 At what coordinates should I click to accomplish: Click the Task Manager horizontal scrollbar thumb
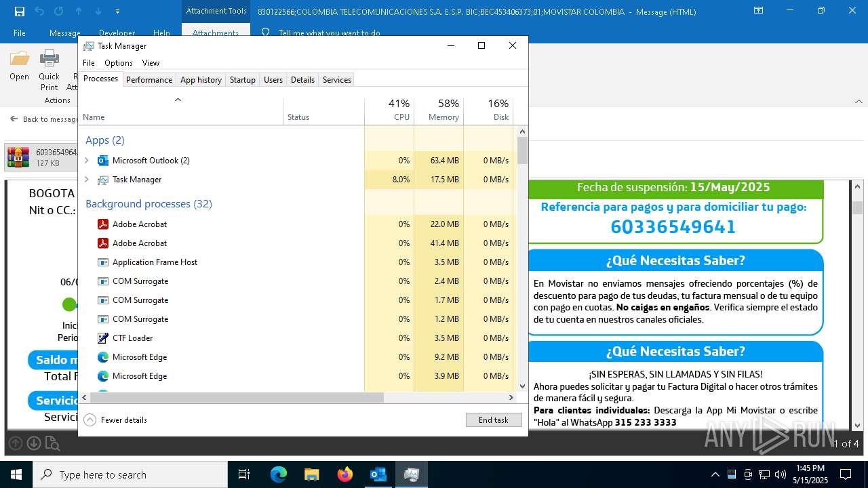click(237, 398)
